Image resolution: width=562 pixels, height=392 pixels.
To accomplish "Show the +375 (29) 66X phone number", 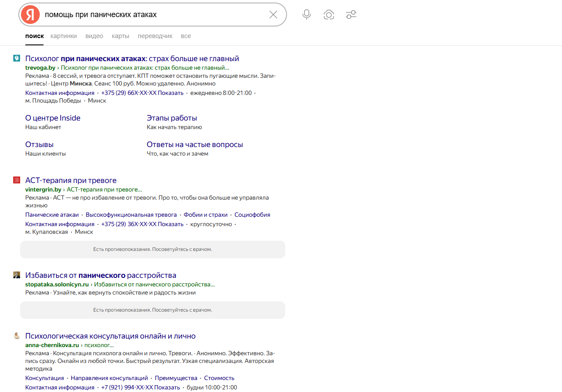I will pos(142,93).
